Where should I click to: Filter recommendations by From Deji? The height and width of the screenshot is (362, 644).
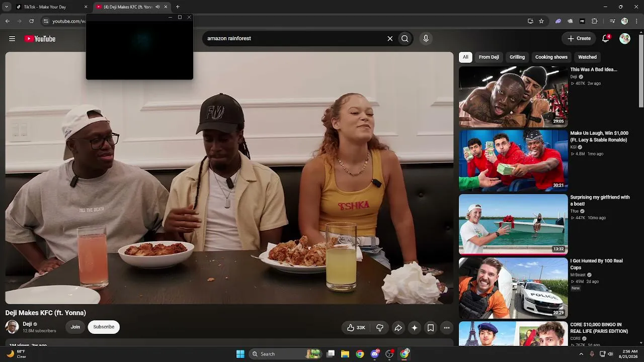click(x=489, y=57)
